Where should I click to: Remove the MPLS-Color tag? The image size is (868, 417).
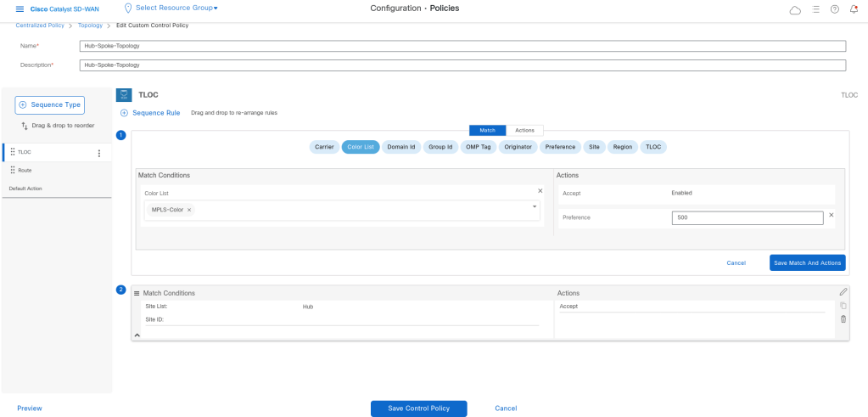(x=189, y=210)
